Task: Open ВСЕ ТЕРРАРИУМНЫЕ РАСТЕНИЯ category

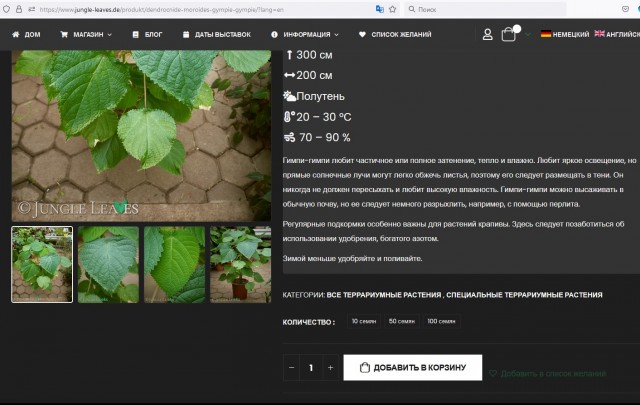Action: coord(384,295)
